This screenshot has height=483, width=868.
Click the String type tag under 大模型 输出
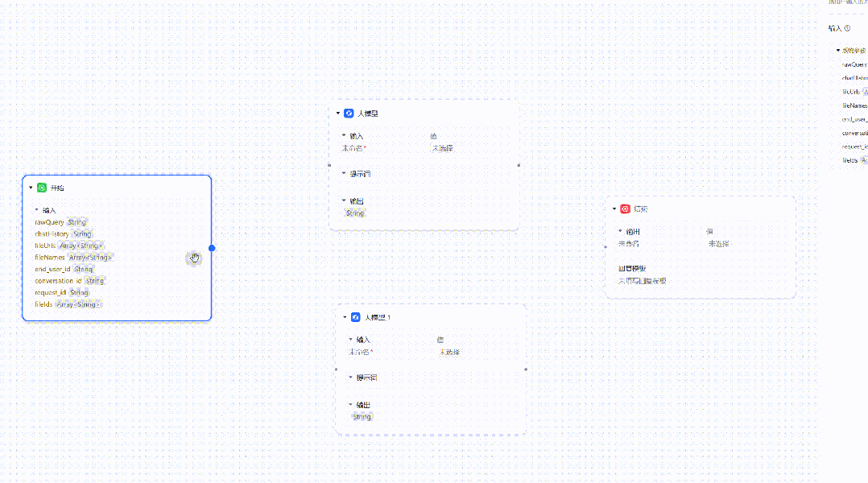(x=355, y=213)
